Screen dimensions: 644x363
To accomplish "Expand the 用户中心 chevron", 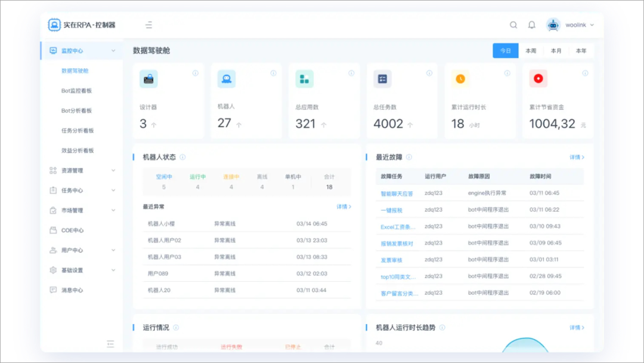I will [x=113, y=250].
